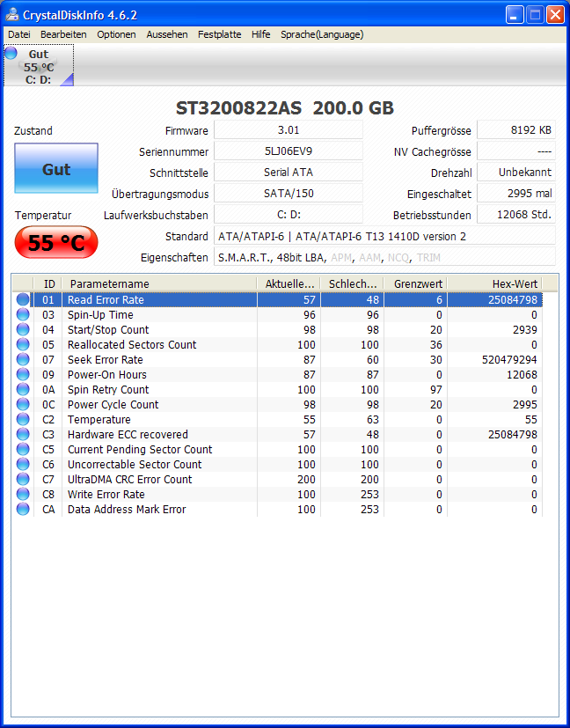Click the status orb for Start/Stop Count

tap(23, 329)
